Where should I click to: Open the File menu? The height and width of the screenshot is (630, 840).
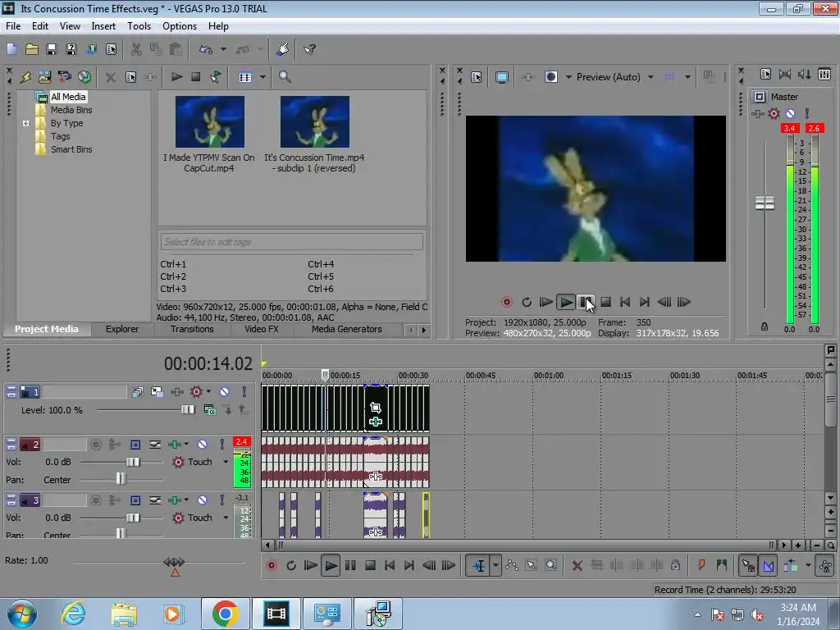(x=13, y=25)
